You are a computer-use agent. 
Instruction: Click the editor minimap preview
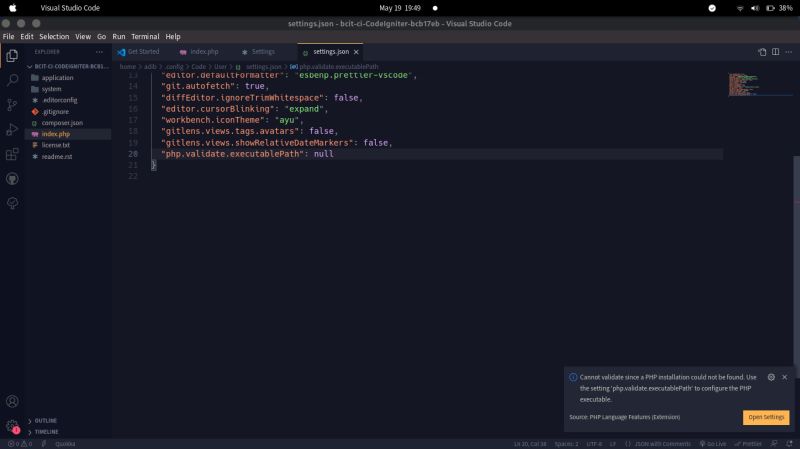(x=760, y=85)
